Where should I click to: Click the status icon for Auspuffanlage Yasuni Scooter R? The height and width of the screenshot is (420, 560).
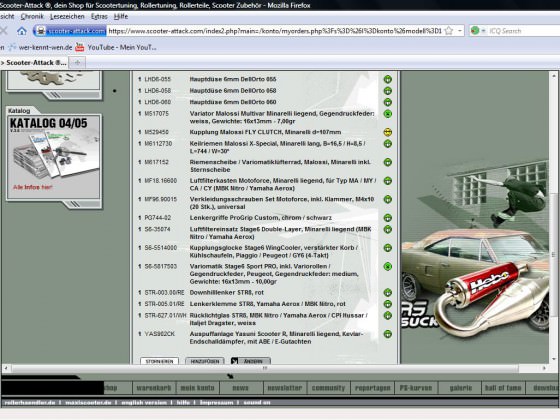point(388,334)
